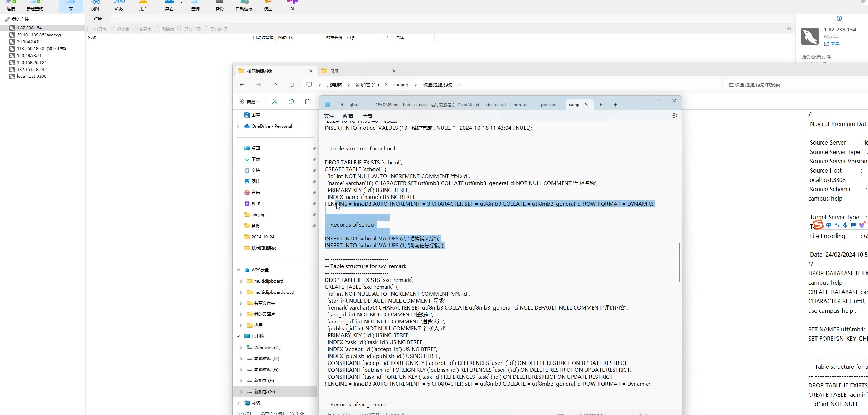Go up one folder level in Explorer
This screenshot has width=868, height=415.
click(275, 85)
